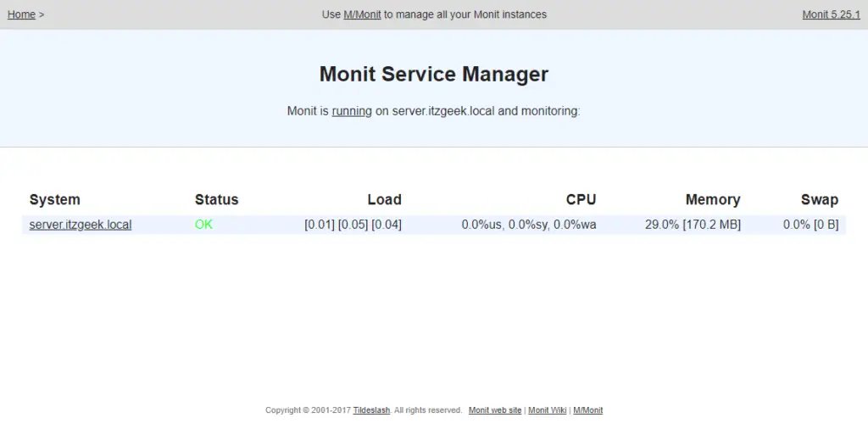868x440 pixels.
Task: Select the CPU usage values cell
Action: pos(529,225)
